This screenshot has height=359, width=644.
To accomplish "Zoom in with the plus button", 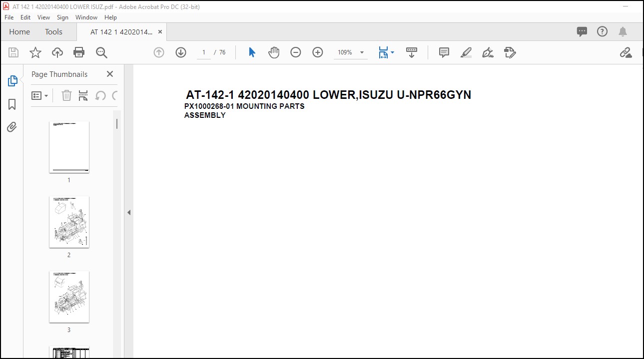I will [x=318, y=52].
